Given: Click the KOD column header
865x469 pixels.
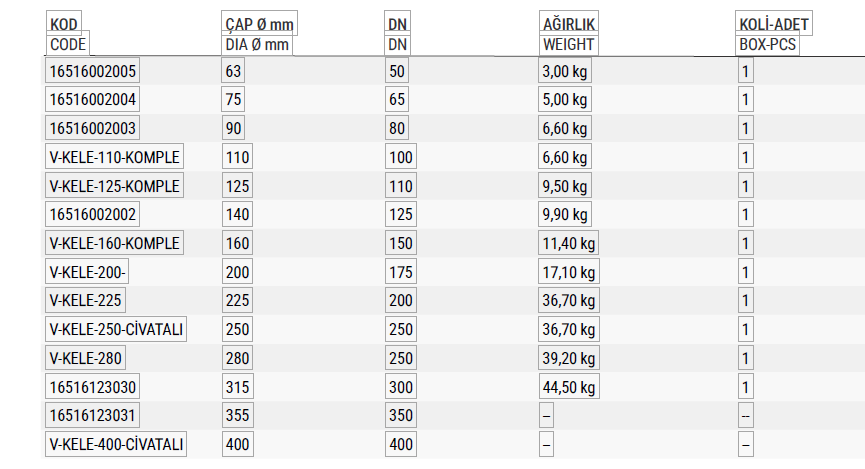Looking at the screenshot, I should pyautogui.click(x=63, y=24).
